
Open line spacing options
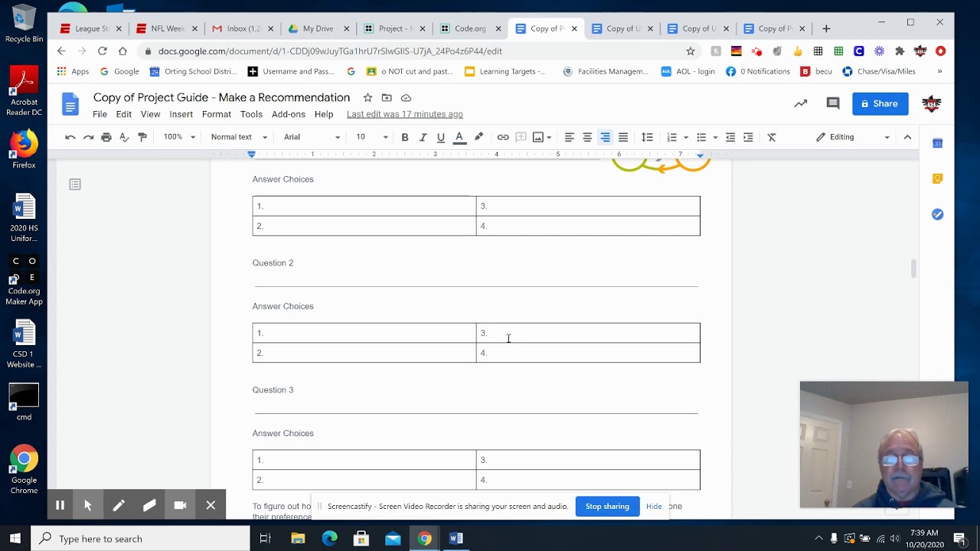(647, 137)
